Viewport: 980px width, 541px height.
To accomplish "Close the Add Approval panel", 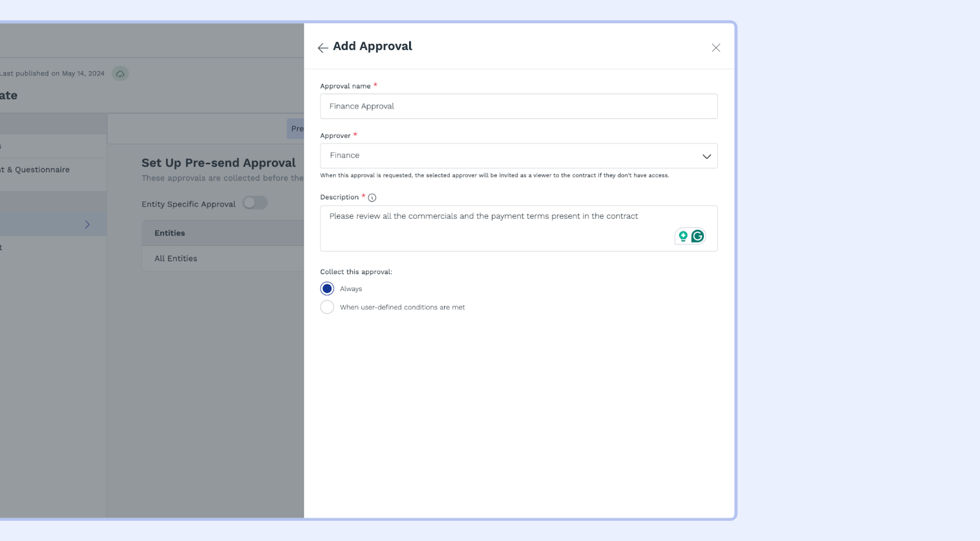I will pos(715,48).
